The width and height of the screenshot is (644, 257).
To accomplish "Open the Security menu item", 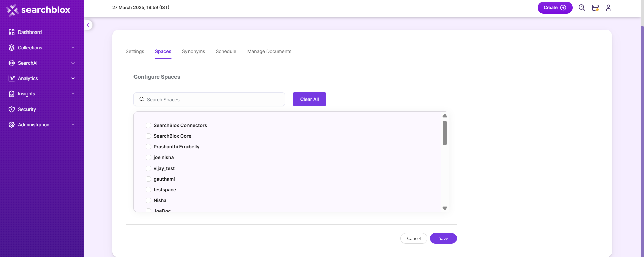I will (27, 109).
